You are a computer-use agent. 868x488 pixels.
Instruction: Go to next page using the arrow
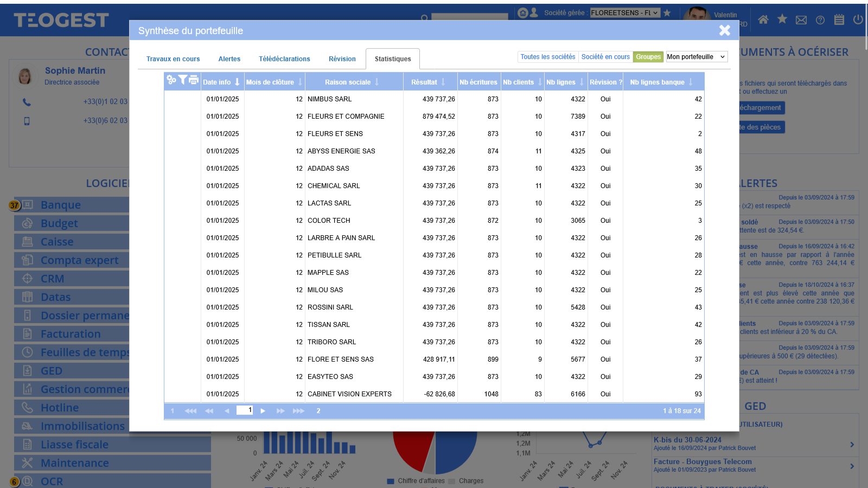[x=263, y=411]
